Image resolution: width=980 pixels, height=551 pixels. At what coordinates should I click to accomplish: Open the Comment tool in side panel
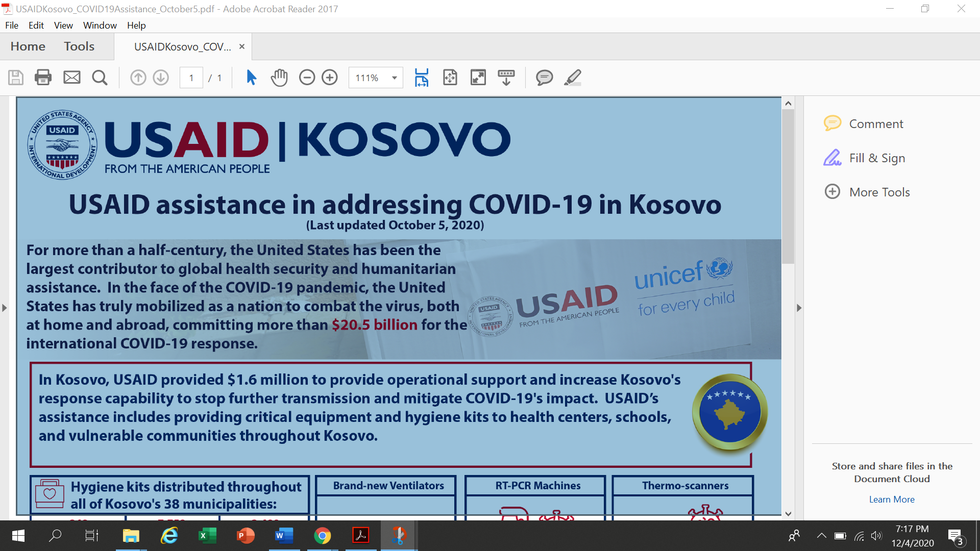[864, 123]
